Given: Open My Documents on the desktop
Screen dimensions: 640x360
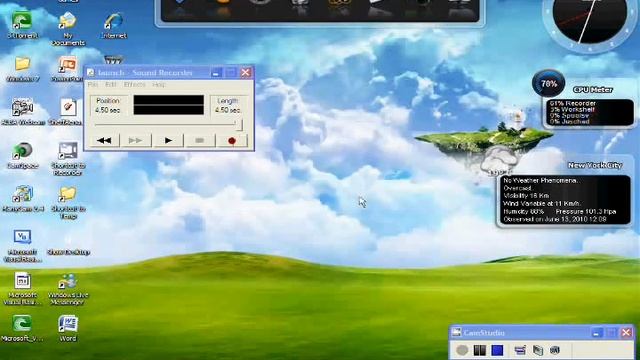Looking at the screenshot, I should (x=68, y=28).
